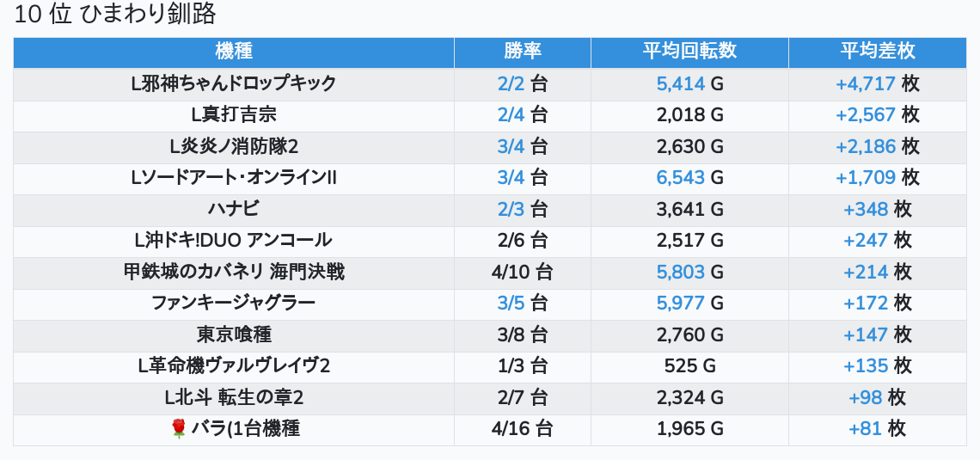
Task: Select the 6,543 G average spins value
Action: [x=689, y=178]
